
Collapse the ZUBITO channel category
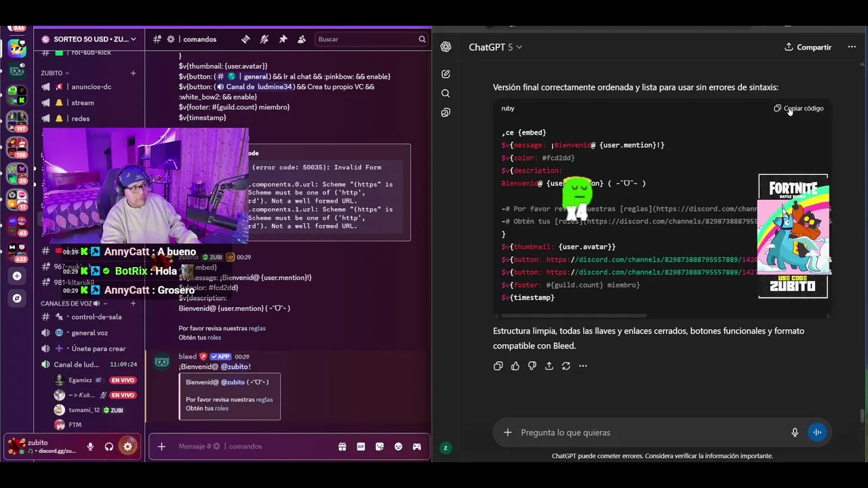[55, 73]
